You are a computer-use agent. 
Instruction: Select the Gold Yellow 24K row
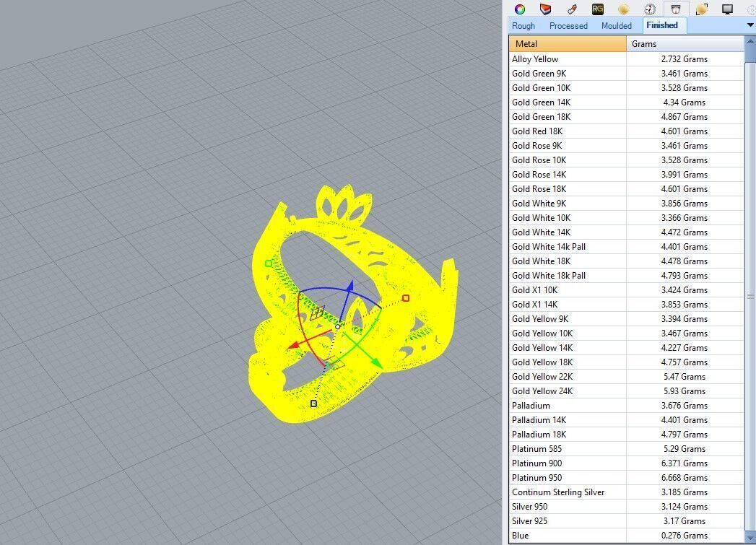pos(626,391)
